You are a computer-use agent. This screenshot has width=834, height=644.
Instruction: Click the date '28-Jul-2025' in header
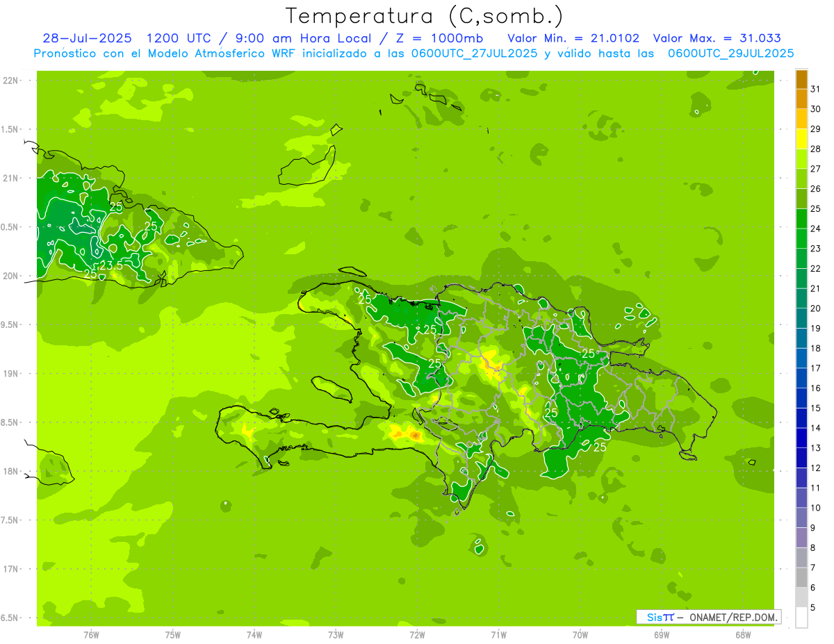point(87,38)
